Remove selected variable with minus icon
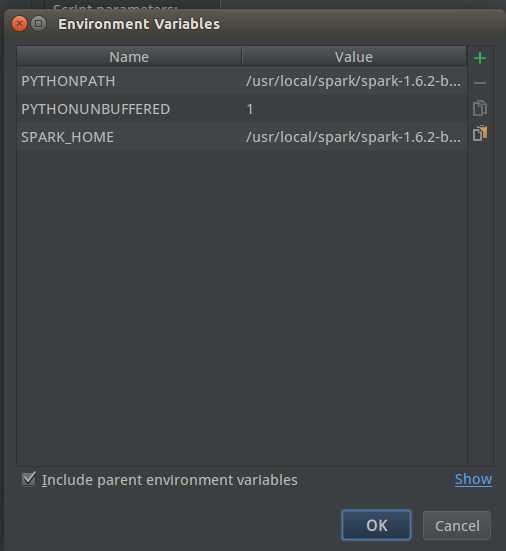Screen dimensions: 506x551 [x=480, y=83]
